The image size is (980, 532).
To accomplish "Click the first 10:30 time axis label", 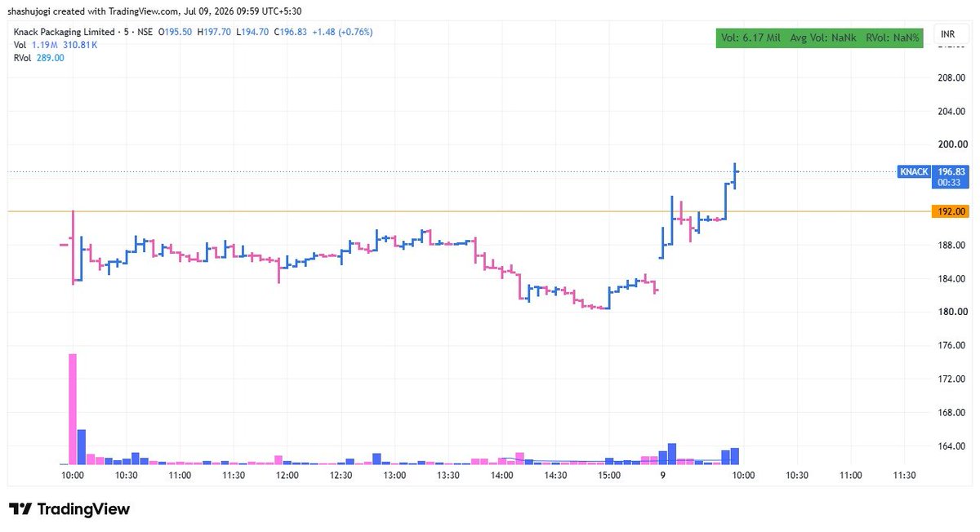I will coord(127,476).
